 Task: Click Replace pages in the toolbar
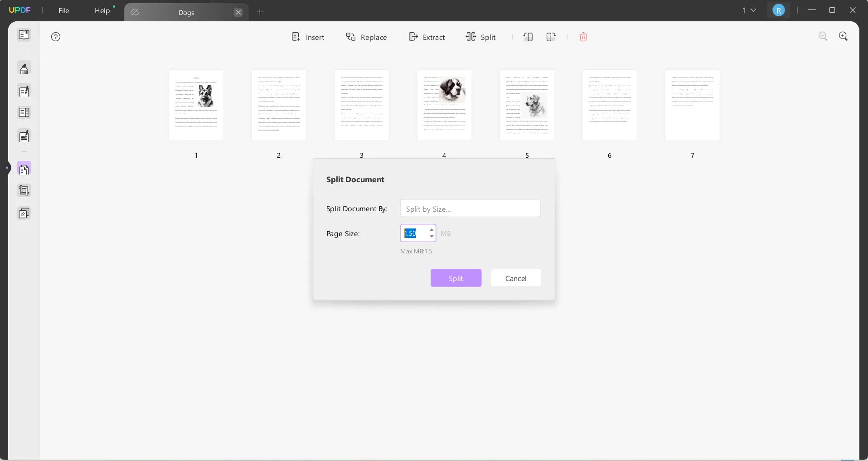click(366, 37)
